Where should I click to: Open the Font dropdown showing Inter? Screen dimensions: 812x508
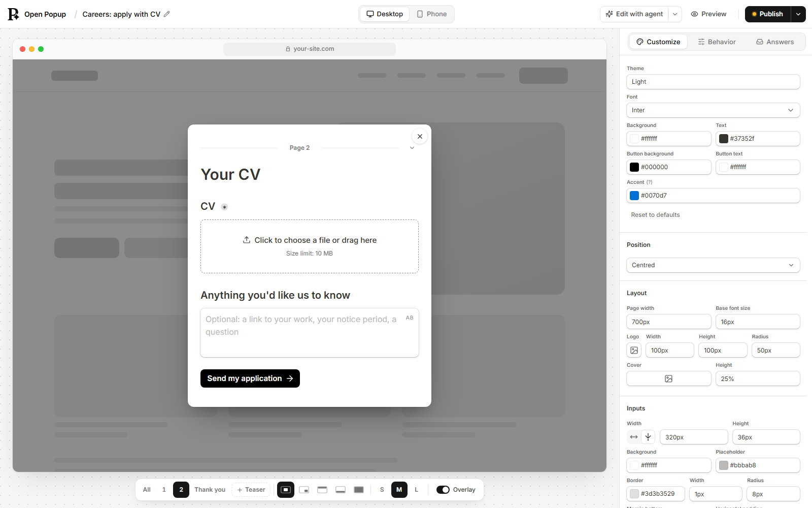[713, 110]
